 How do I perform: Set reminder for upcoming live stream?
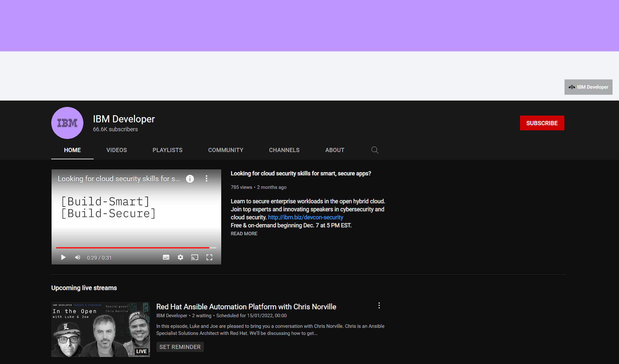point(180,347)
